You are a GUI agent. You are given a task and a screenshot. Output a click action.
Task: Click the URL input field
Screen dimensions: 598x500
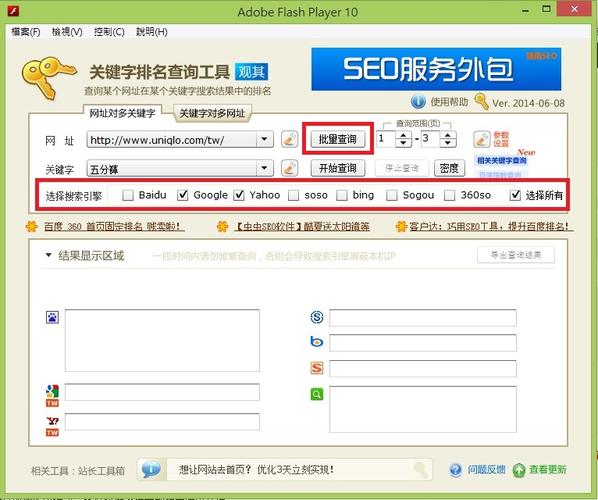point(172,140)
